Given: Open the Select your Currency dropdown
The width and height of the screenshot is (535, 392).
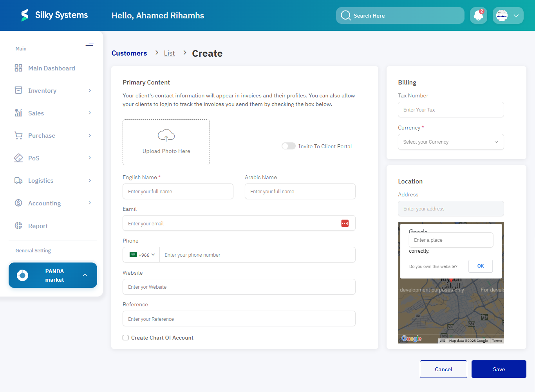Looking at the screenshot, I should (451, 142).
